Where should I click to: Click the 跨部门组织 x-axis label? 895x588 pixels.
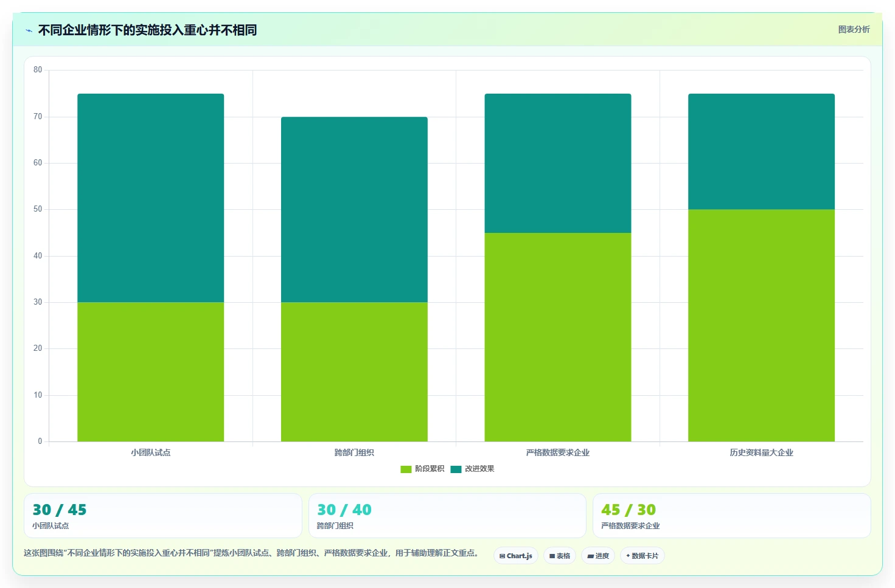(354, 452)
